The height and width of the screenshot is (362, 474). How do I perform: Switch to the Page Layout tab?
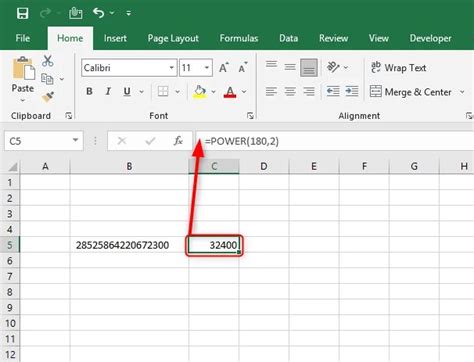click(x=173, y=38)
